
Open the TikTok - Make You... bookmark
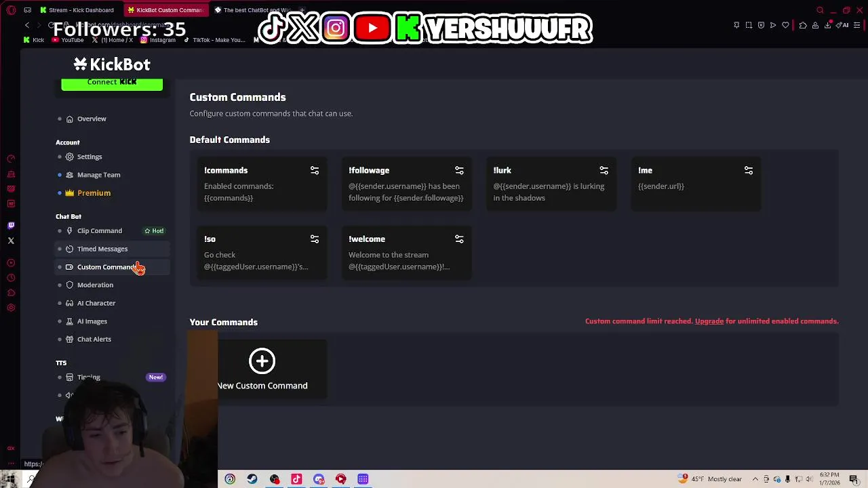(x=214, y=40)
